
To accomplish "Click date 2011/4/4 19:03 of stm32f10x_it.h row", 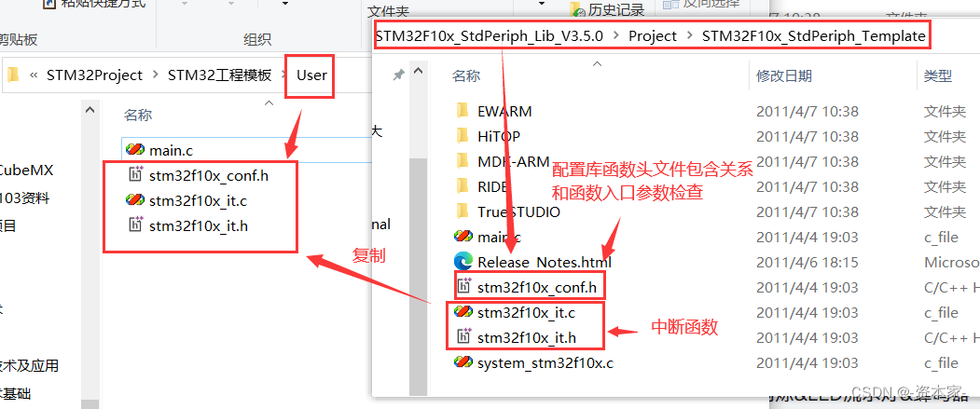I will pos(807,338).
